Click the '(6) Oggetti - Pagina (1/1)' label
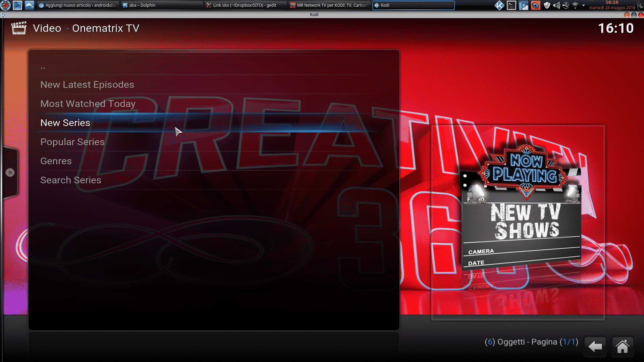This screenshot has height=362, width=644. (531, 342)
